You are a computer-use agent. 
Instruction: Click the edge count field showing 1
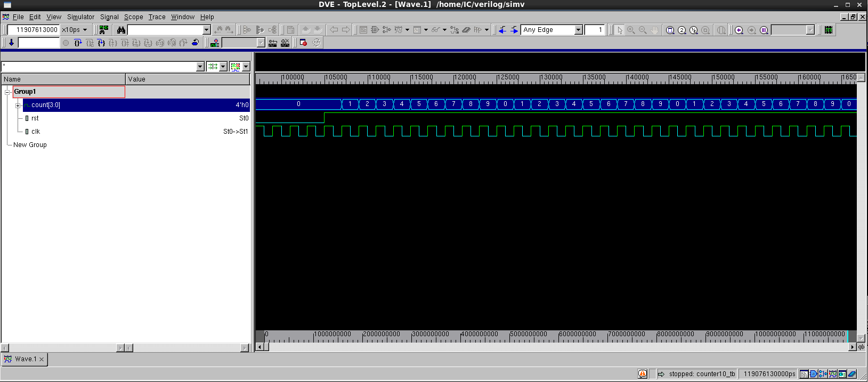595,30
